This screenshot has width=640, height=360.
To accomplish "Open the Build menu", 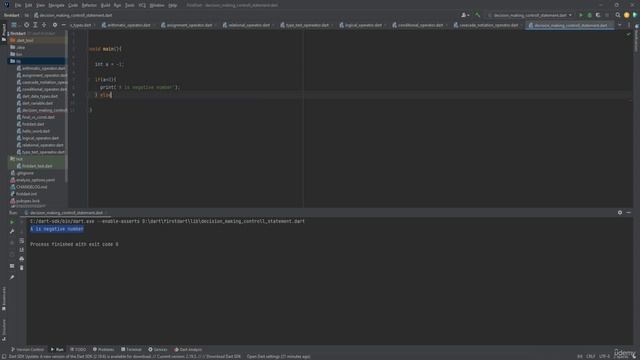I will pyautogui.click(x=105, y=5).
